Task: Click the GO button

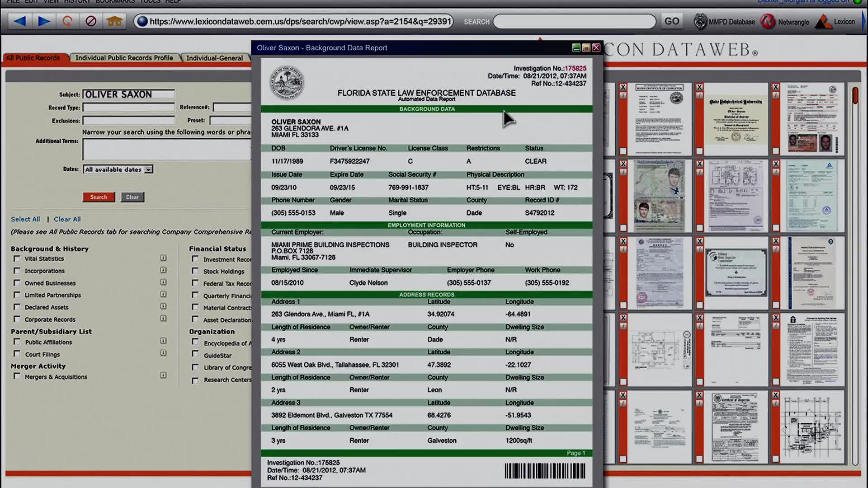Action: tap(671, 21)
